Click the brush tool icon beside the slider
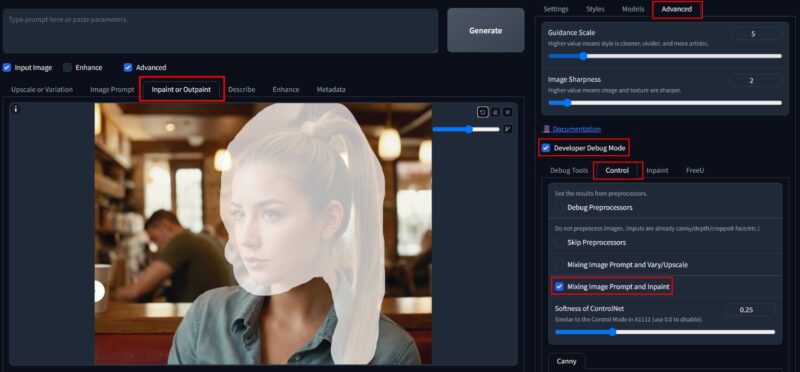The image size is (800, 372). point(508,129)
